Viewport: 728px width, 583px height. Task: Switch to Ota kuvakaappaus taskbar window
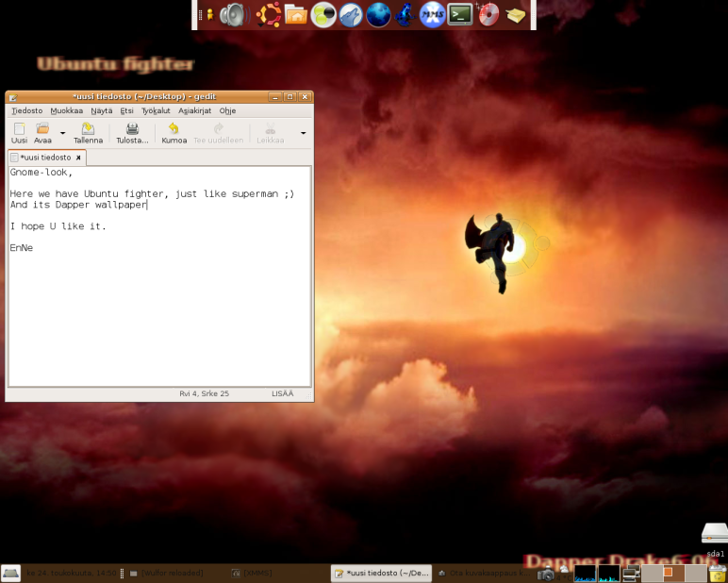(484, 574)
